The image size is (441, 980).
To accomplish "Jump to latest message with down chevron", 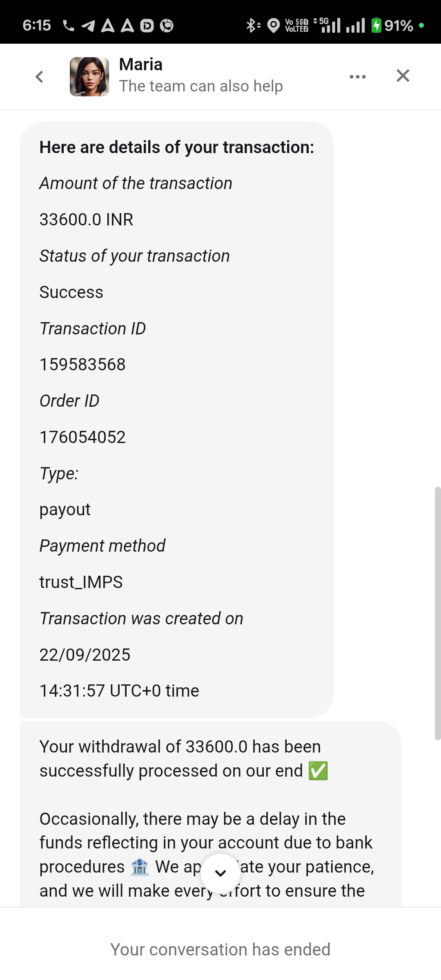I will pyautogui.click(x=220, y=873).
